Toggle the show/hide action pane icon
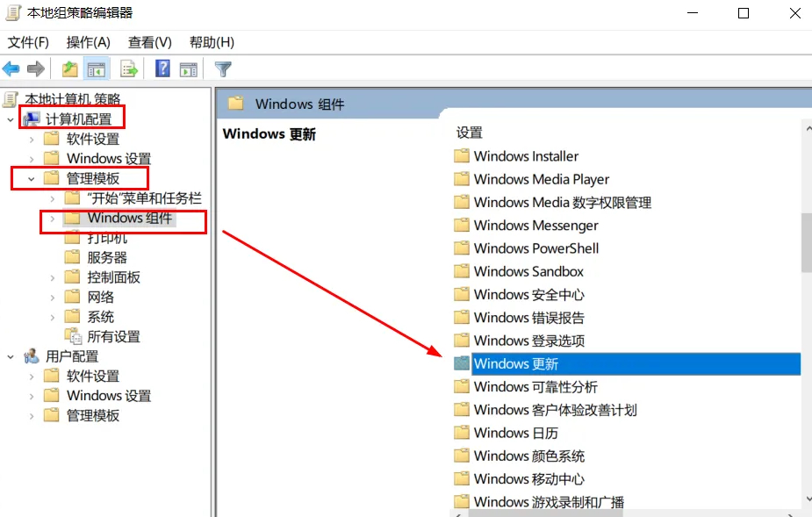 pos(189,68)
